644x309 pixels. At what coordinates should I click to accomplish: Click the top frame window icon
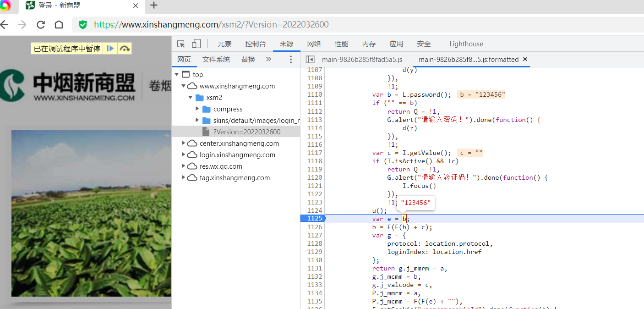(185, 75)
